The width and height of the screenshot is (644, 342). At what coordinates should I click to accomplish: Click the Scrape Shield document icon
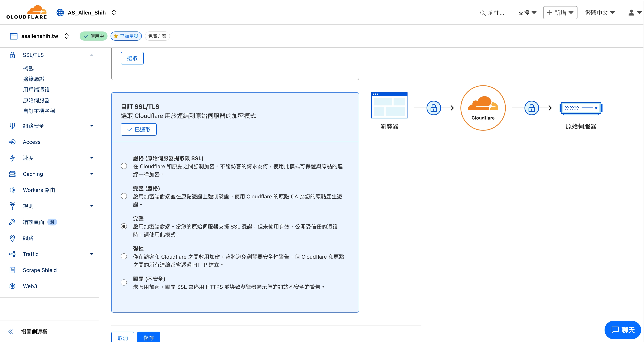coord(12,270)
